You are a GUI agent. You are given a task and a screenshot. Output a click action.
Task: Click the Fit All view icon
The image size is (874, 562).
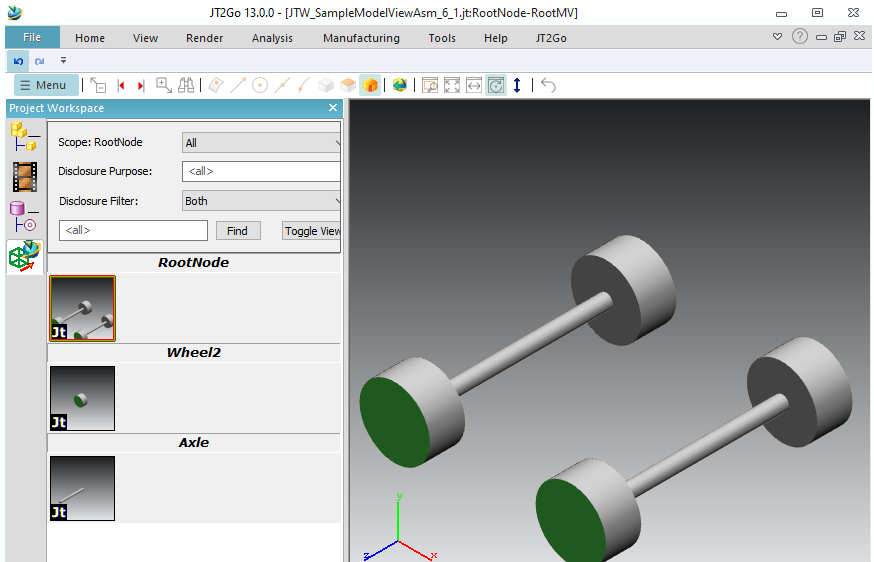tap(452, 85)
